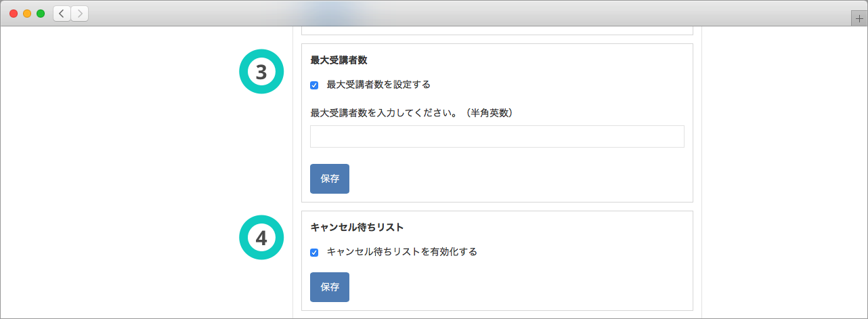Click the キャンセル待ちリスト section heading
This screenshot has width=868, height=319.
pyautogui.click(x=352, y=227)
